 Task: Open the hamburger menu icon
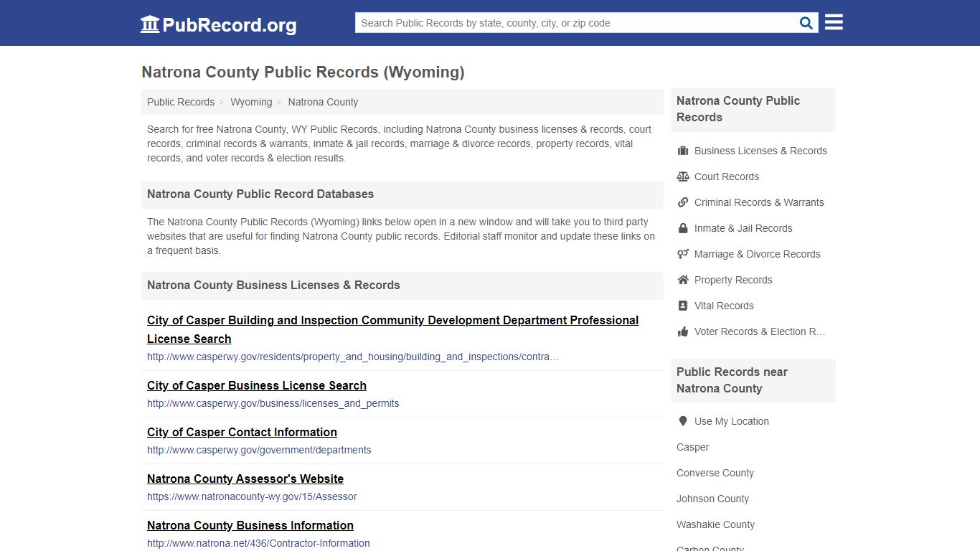click(x=834, y=22)
